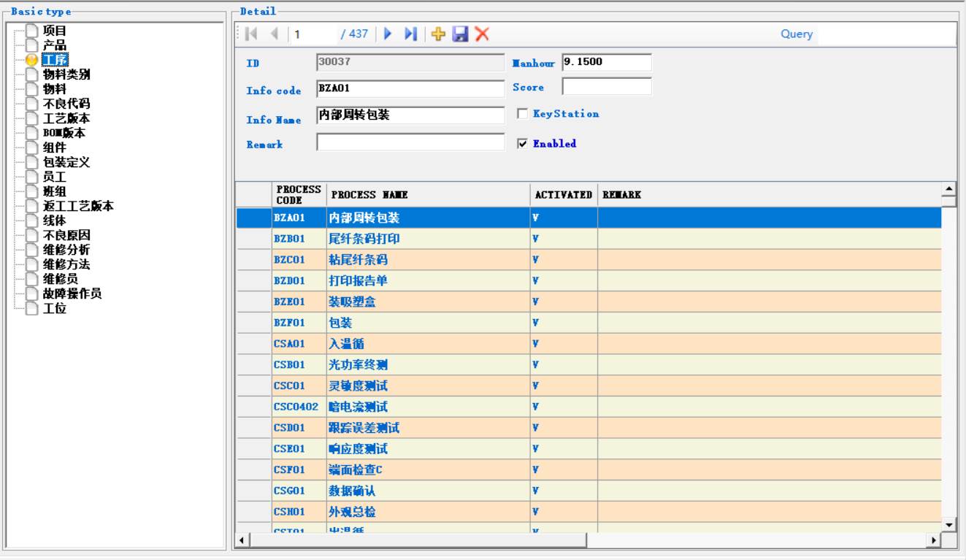966x560 pixels.
Task: Open the Query button
Action: (x=796, y=34)
